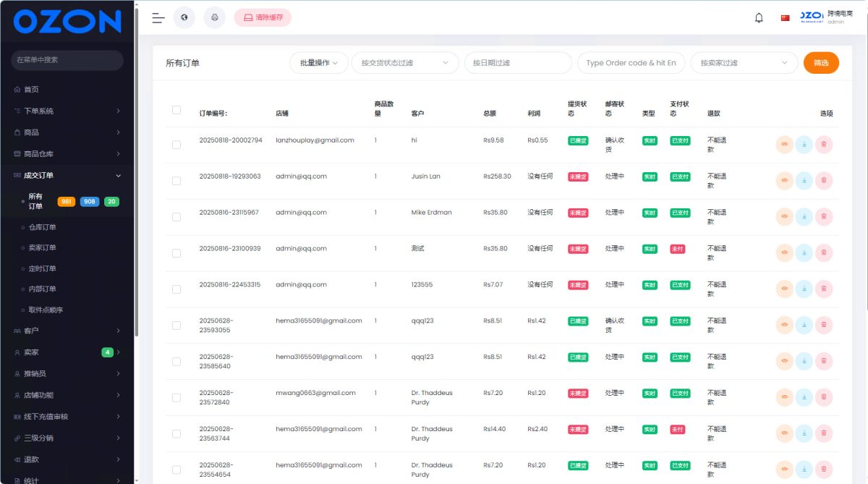Click the OZON logo in sidebar
The width and height of the screenshot is (868, 484).
(x=67, y=22)
